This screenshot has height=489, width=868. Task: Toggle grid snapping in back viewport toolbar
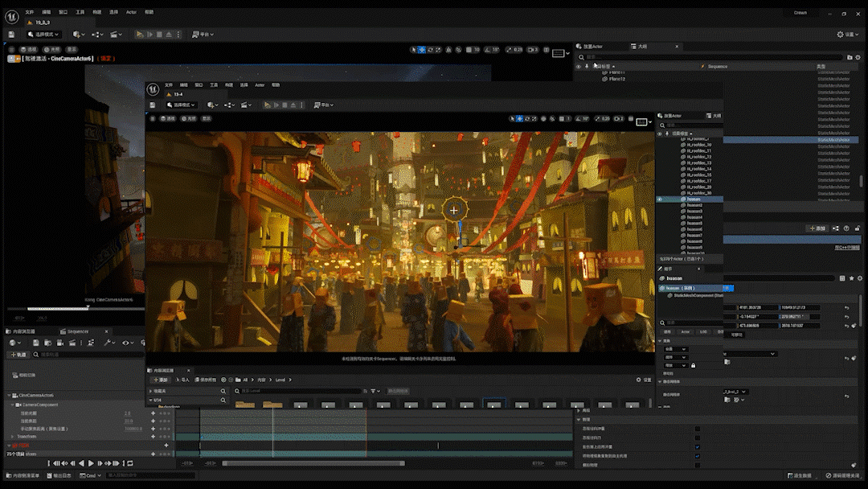point(469,50)
